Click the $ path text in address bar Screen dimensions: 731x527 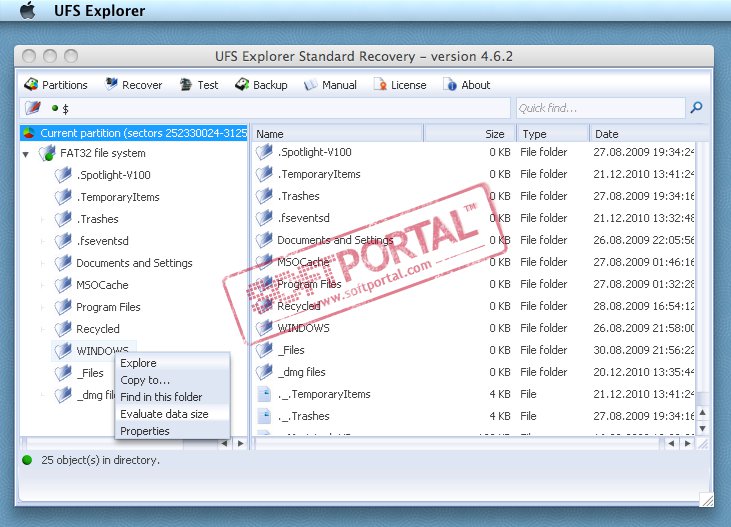click(65, 109)
